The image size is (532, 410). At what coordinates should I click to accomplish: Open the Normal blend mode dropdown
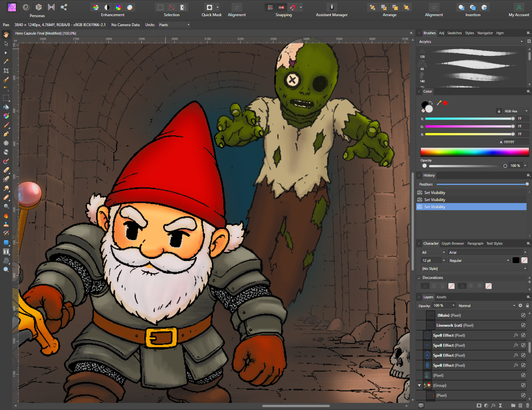coord(487,306)
